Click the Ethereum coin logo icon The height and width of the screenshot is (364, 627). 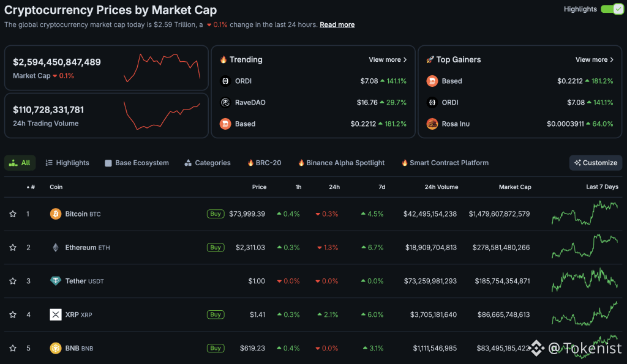coord(56,248)
